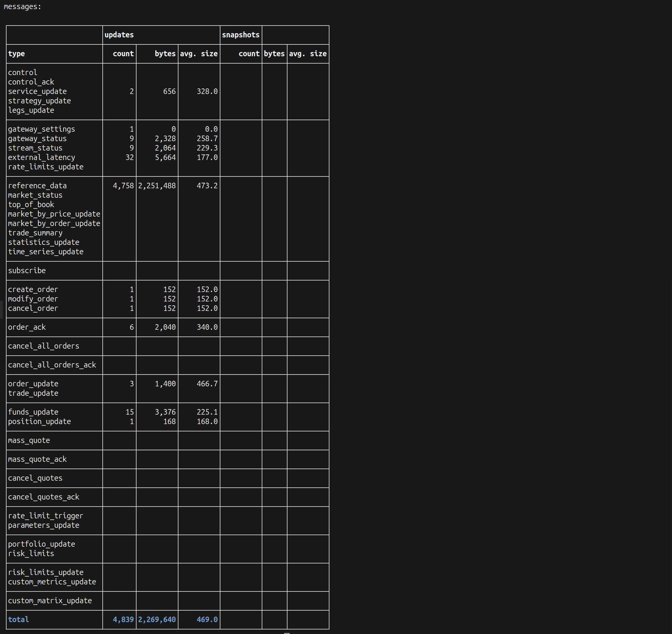672x634 pixels.
Task: Click the 328.0 average size value
Action: [x=207, y=92]
